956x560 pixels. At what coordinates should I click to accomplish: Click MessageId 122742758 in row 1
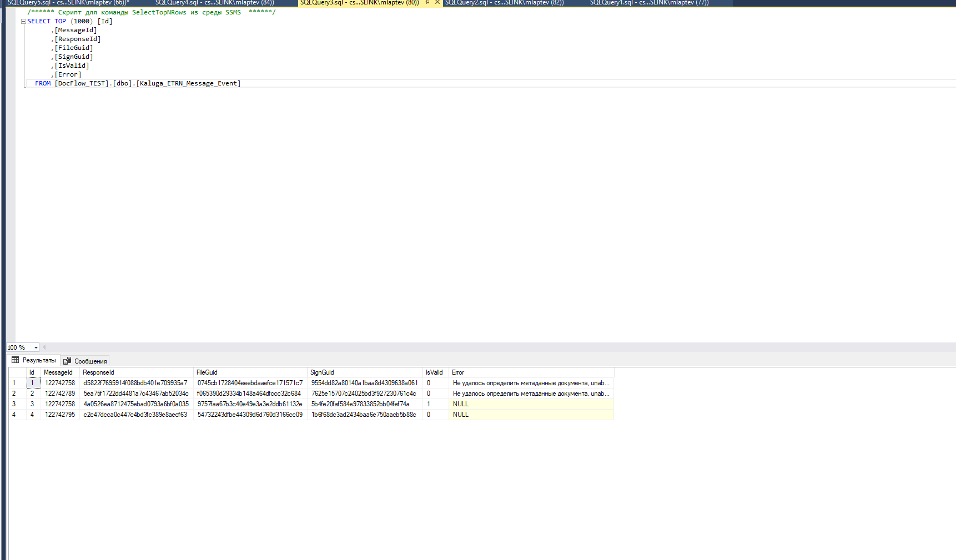point(60,383)
